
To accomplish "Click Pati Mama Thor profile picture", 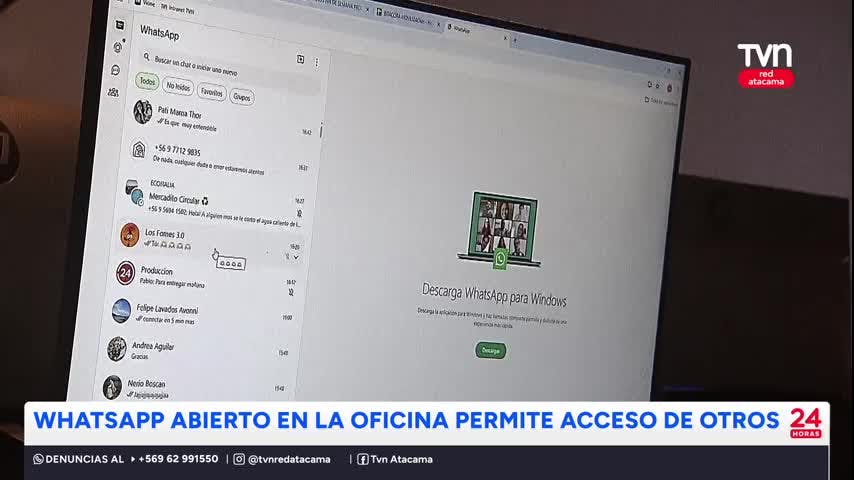I will 143,112.
